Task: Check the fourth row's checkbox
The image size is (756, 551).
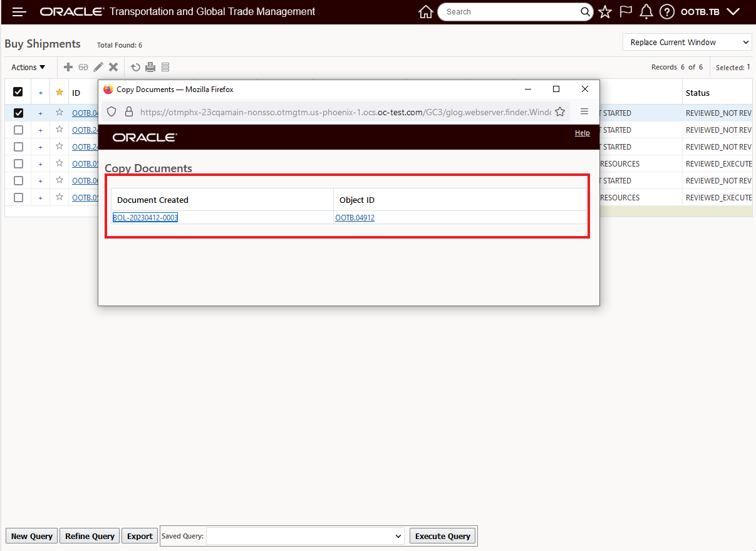Action: [18, 163]
